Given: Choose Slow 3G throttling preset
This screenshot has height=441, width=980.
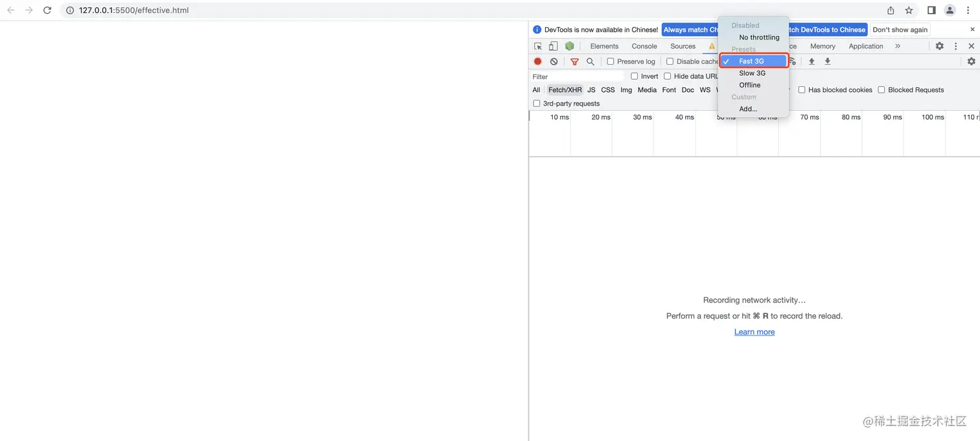Looking at the screenshot, I should [754, 73].
